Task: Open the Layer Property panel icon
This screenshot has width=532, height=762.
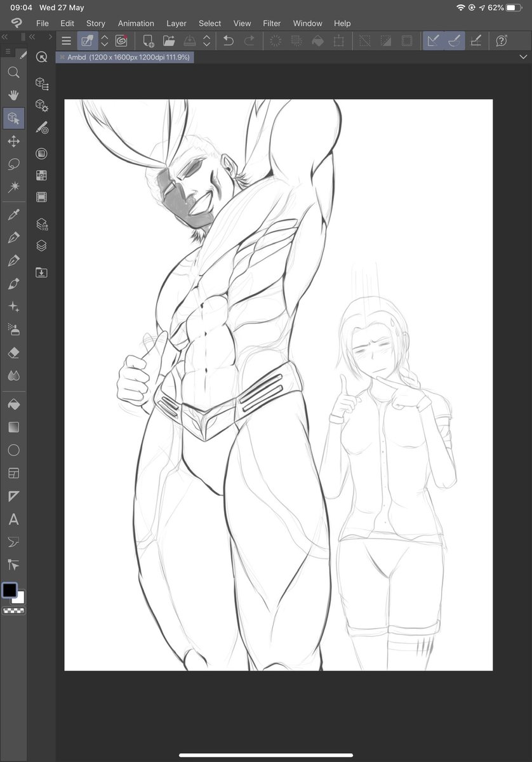Action: coord(42,224)
